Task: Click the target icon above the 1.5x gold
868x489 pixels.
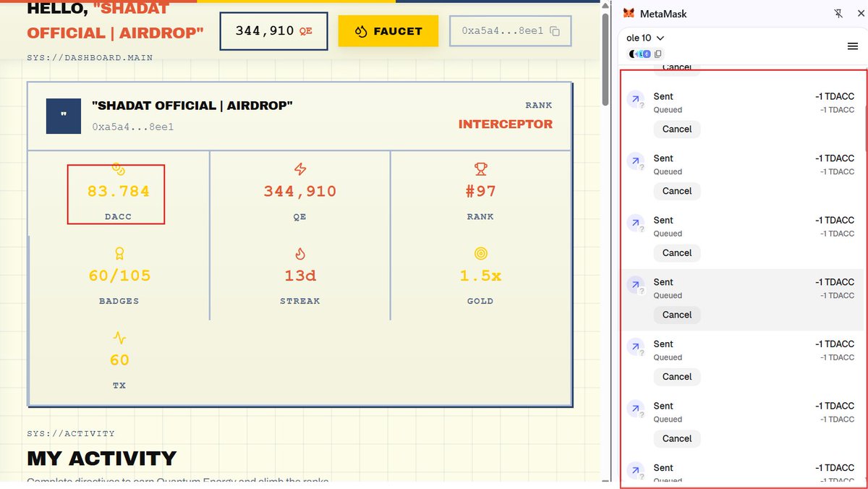Action: (481, 253)
